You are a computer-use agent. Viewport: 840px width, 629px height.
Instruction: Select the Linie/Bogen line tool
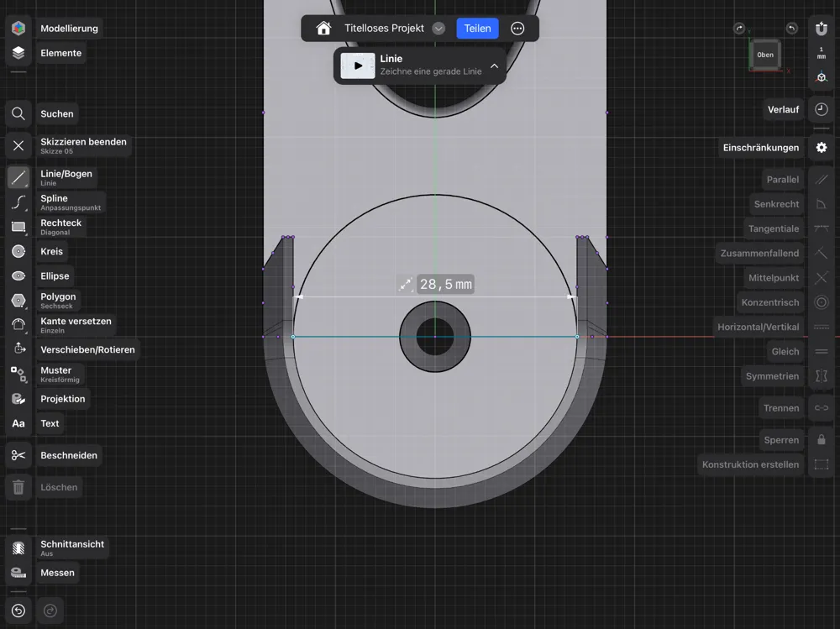18,177
